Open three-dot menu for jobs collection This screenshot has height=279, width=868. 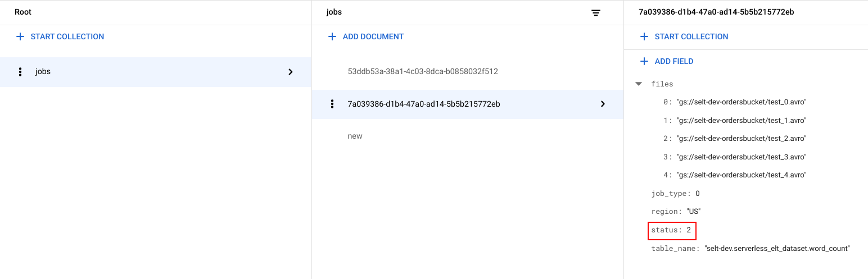[x=20, y=72]
